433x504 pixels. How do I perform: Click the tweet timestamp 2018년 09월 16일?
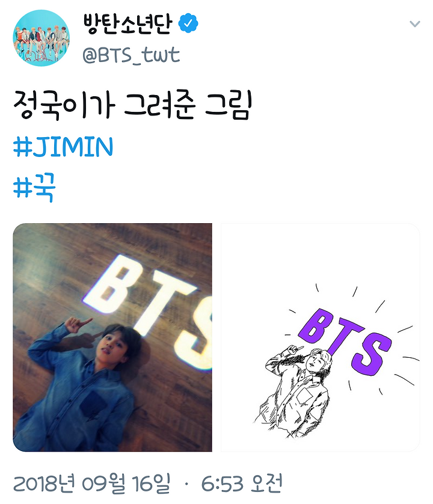91,483
